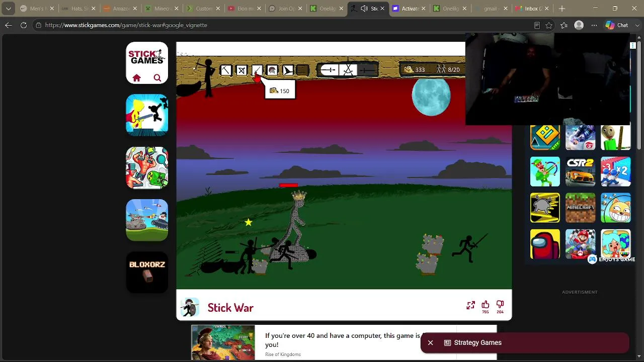This screenshot has height=362, width=644.
Task: Open the yellow stickman guitar game
Action: [147, 115]
